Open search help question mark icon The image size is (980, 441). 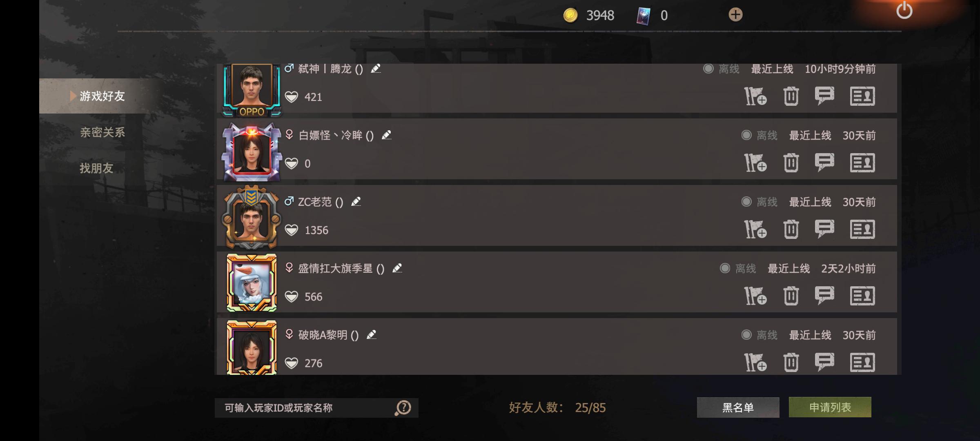pyautogui.click(x=403, y=408)
